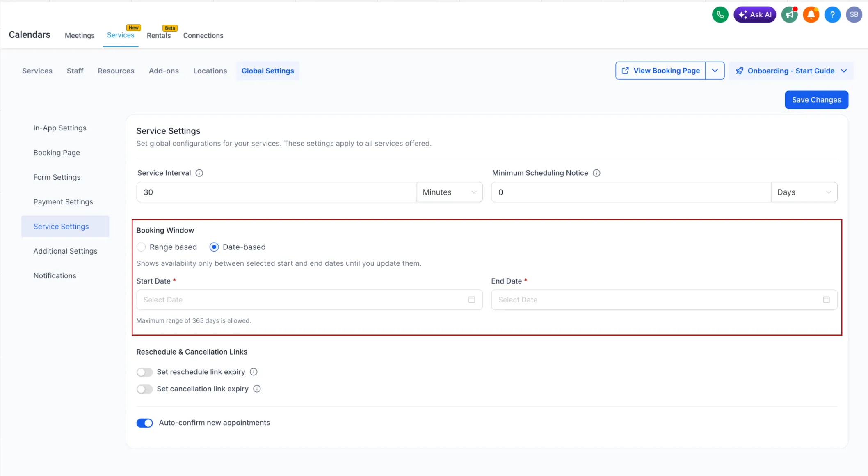Click the green phone icon

720,14
